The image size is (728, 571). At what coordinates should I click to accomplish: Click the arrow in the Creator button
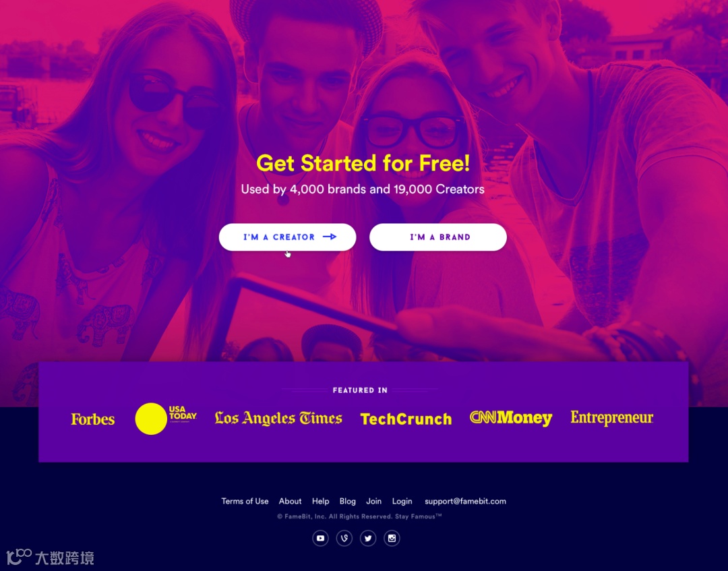330,237
